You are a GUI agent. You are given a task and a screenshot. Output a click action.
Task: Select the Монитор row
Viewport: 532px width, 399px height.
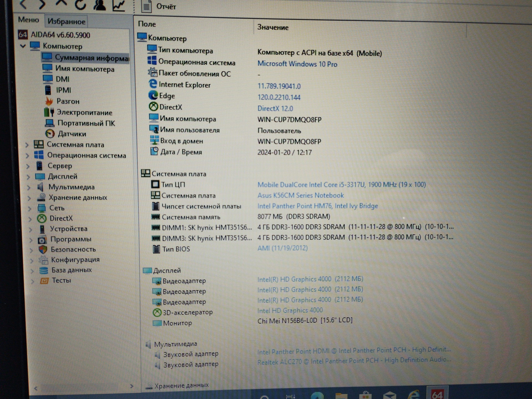(x=252, y=322)
